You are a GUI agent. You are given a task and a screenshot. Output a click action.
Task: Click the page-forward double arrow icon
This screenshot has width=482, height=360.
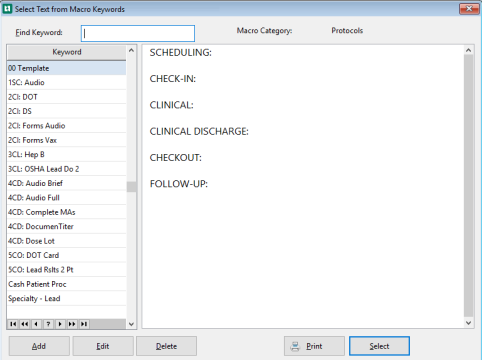pyautogui.click(x=72, y=324)
